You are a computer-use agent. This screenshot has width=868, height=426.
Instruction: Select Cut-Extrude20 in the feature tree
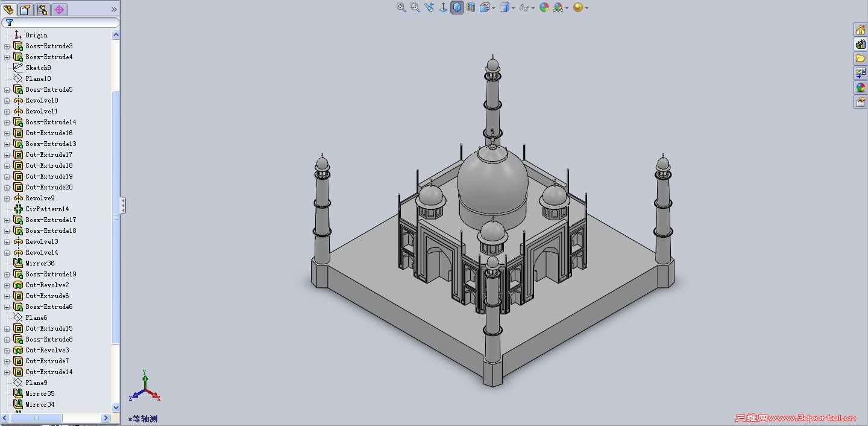(49, 187)
